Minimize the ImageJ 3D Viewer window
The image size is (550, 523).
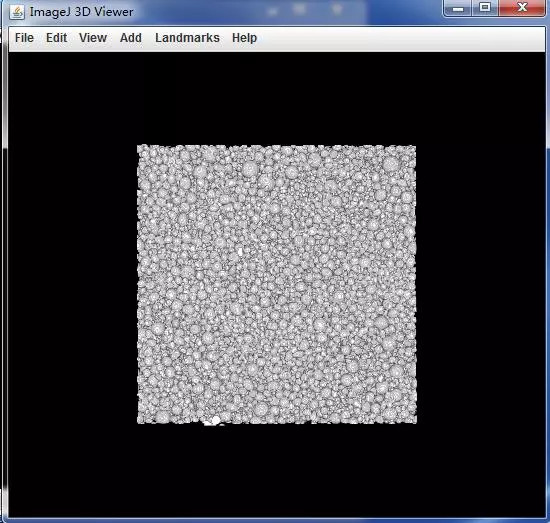(x=458, y=8)
